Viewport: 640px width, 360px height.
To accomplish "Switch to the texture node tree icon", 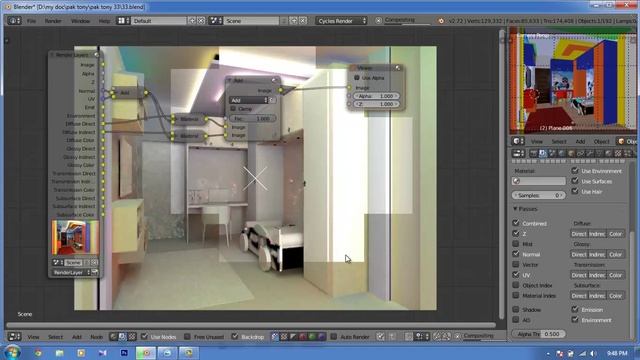I will 132,337.
